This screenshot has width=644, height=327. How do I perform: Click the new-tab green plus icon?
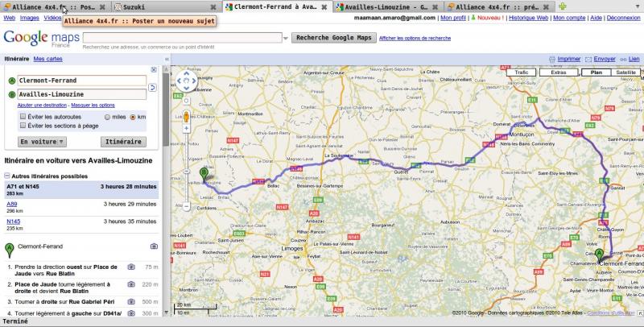tap(562, 6)
